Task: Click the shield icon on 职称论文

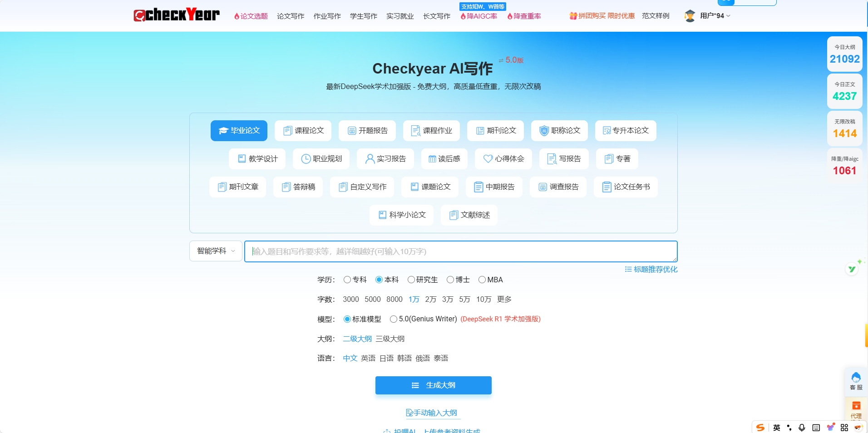Action: coord(544,131)
